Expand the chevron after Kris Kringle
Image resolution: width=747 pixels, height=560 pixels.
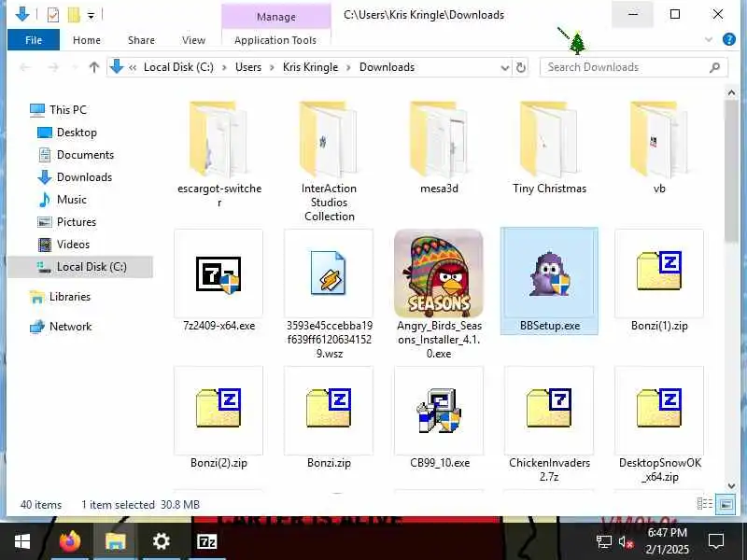pyautogui.click(x=348, y=67)
